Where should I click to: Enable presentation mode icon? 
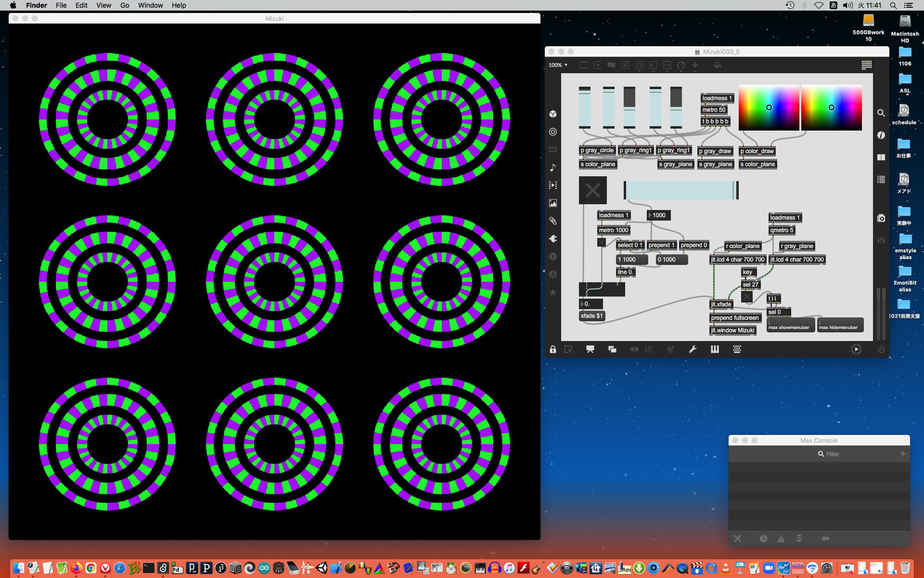tap(590, 350)
